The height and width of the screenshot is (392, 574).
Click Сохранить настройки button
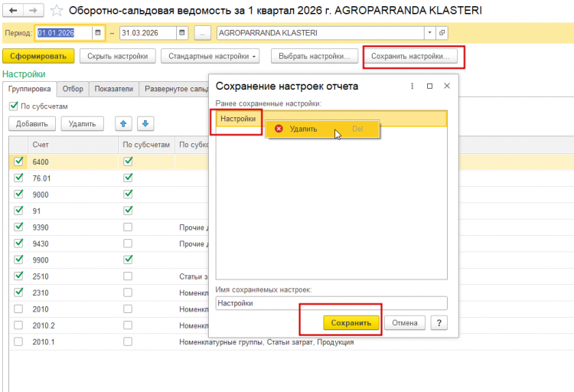point(410,56)
